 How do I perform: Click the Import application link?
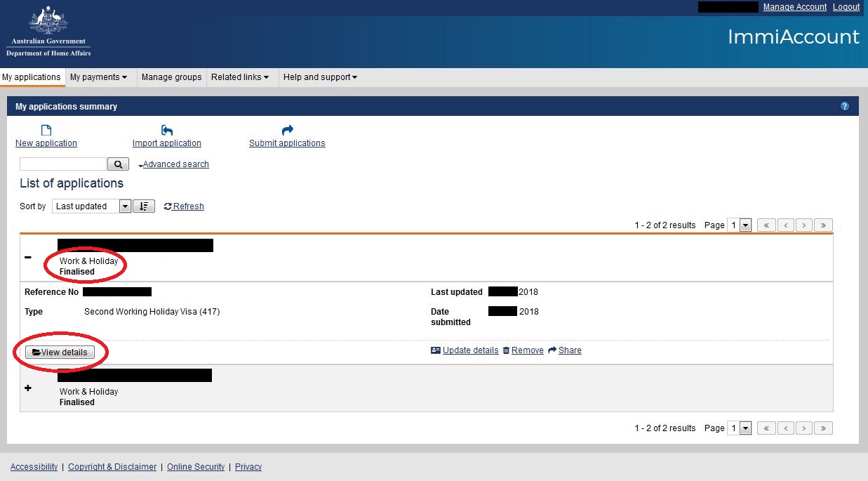(x=167, y=143)
